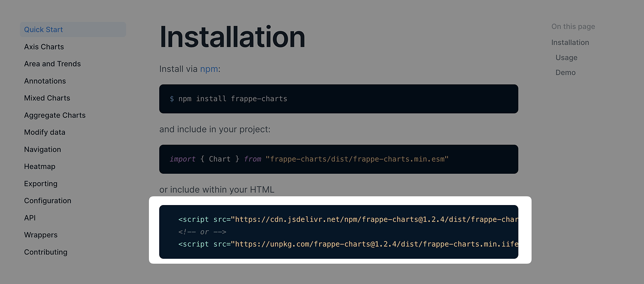The height and width of the screenshot is (284, 644).
Task: Select the Annotations sidebar entry
Action: 45,81
